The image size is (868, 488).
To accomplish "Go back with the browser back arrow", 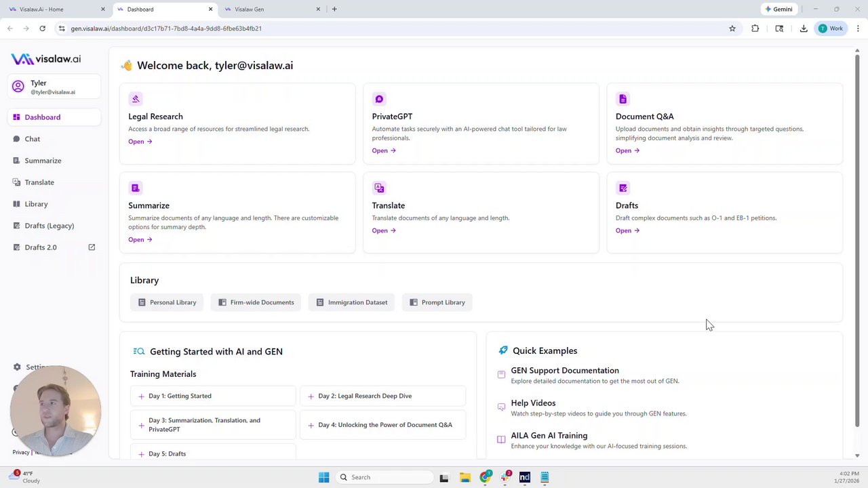I will (9, 28).
